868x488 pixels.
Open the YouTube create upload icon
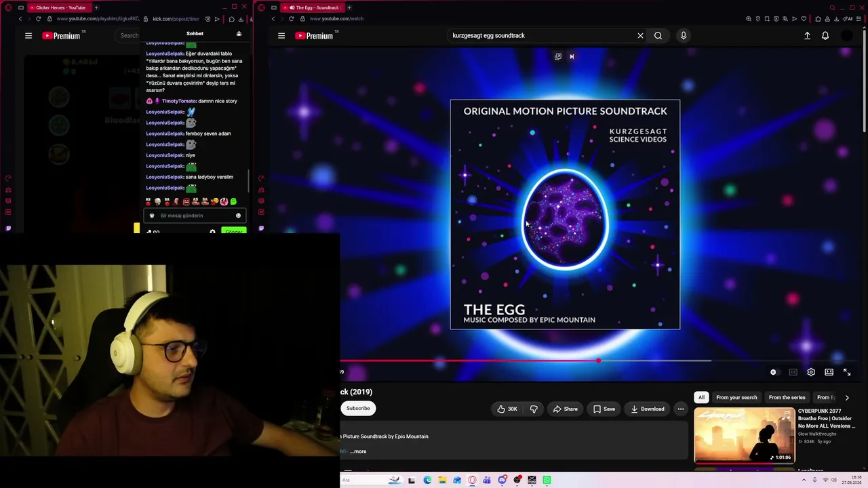(x=807, y=36)
